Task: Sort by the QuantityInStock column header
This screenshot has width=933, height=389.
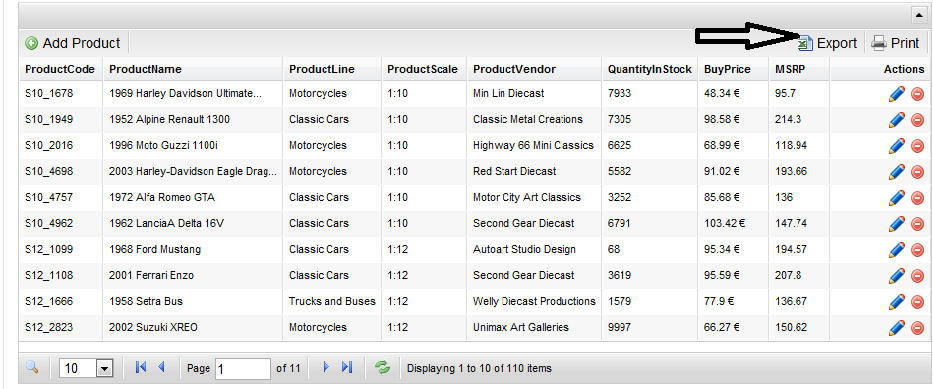Action: (650, 70)
